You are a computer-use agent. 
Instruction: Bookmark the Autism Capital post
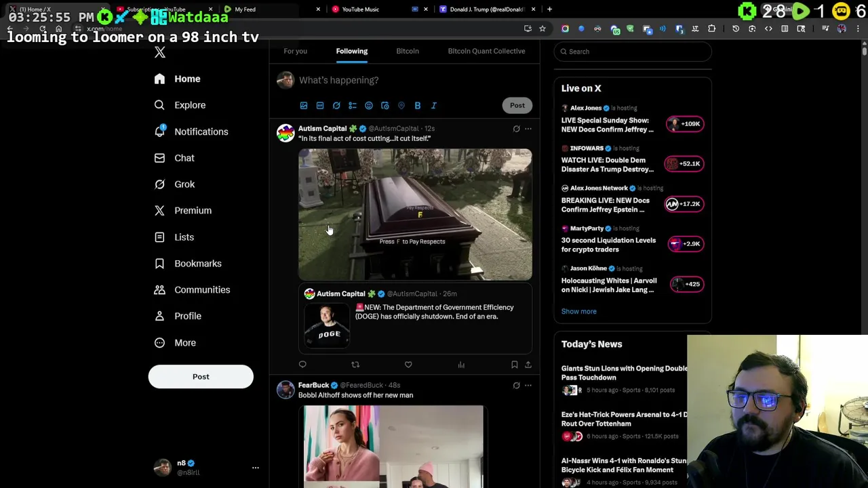pyautogui.click(x=514, y=365)
